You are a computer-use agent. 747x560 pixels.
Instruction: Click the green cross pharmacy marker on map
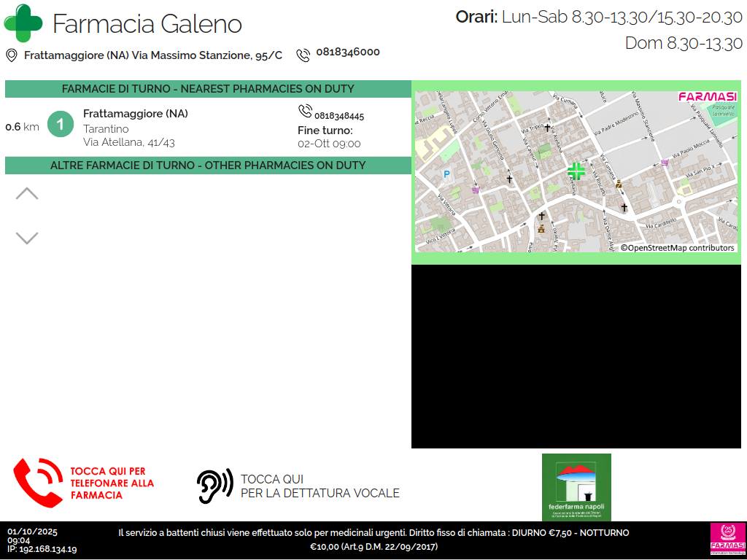click(576, 171)
